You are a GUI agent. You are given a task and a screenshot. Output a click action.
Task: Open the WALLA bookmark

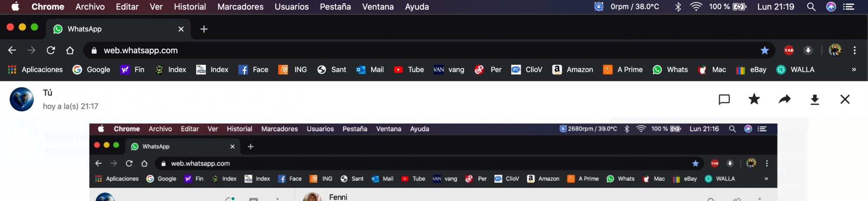point(796,70)
